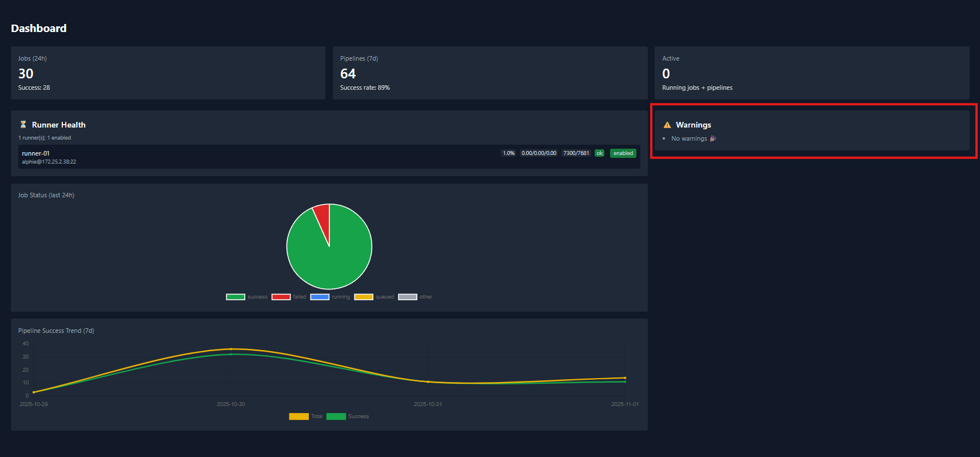
Task: Click the 2025-11-01 x-axis date label
Action: click(625, 404)
